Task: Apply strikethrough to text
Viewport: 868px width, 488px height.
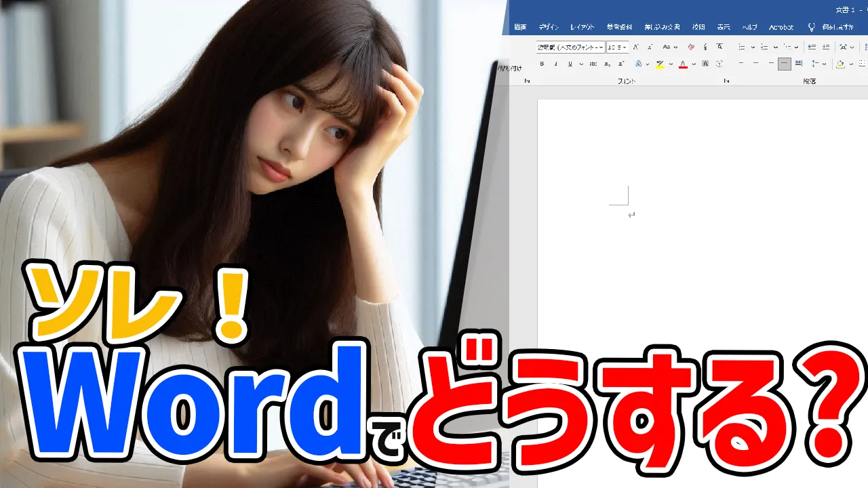Action: (593, 64)
